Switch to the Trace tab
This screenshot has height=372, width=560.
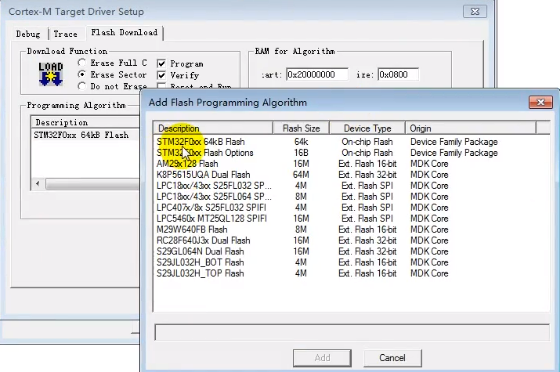[x=65, y=34]
